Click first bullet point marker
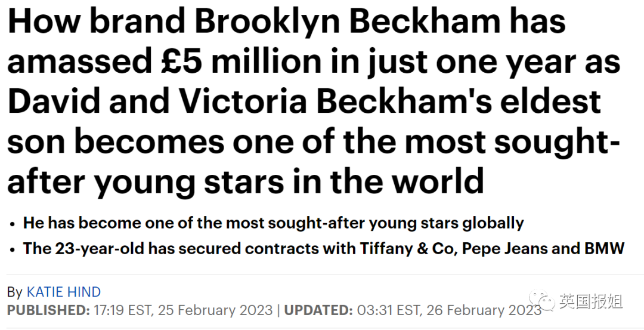 (x=13, y=224)
